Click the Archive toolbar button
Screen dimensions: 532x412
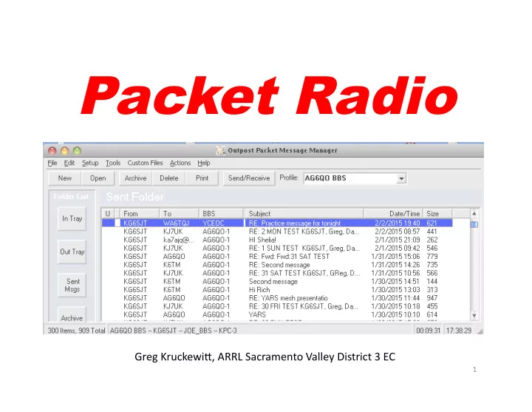pyautogui.click(x=135, y=178)
